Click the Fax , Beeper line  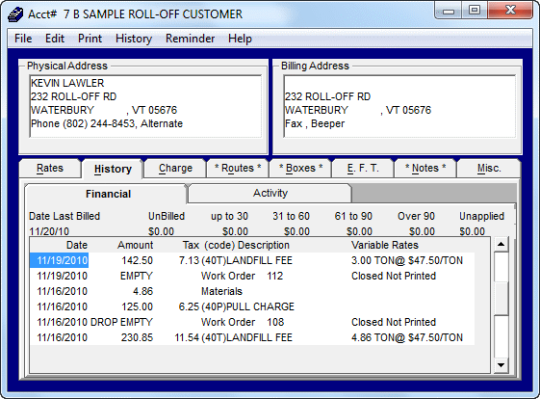315,124
